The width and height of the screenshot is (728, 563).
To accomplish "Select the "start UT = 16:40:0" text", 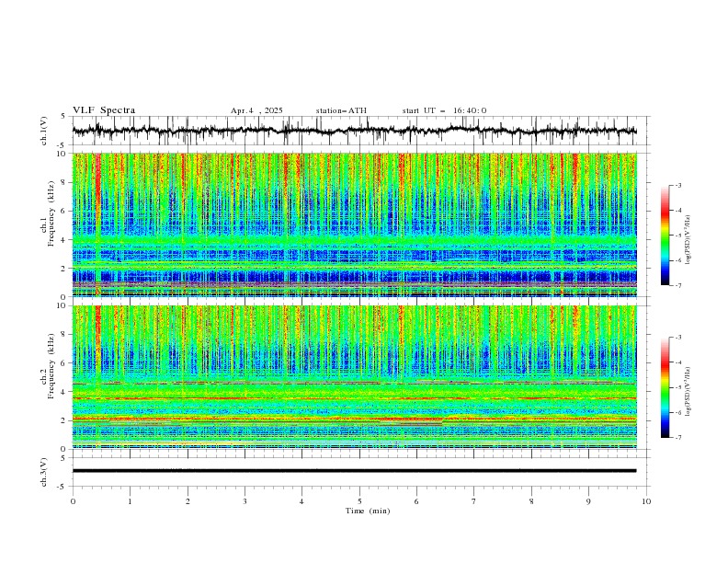I will pyautogui.click(x=444, y=110).
